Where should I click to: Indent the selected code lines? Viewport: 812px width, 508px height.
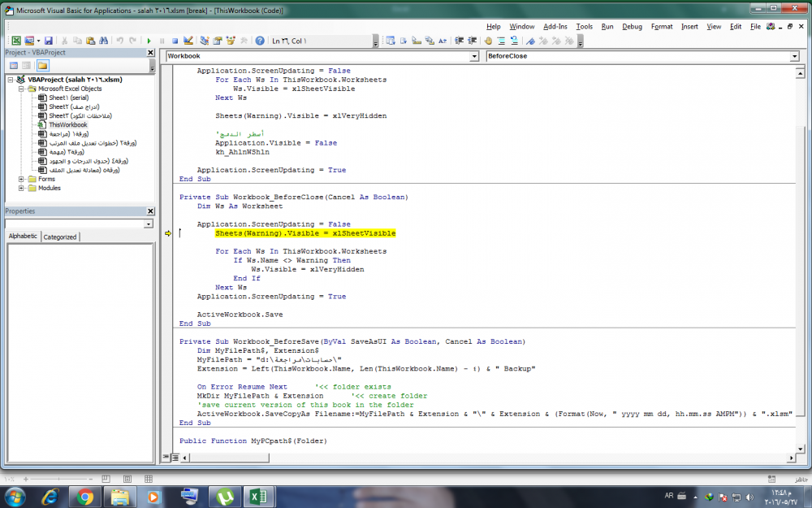pos(459,41)
